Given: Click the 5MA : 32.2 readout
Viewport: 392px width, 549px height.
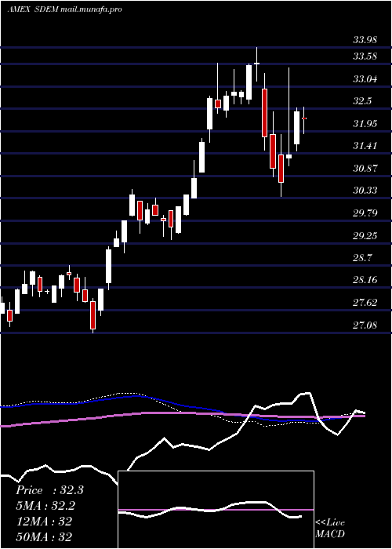Looking at the screenshot, I should pyautogui.click(x=45, y=506).
